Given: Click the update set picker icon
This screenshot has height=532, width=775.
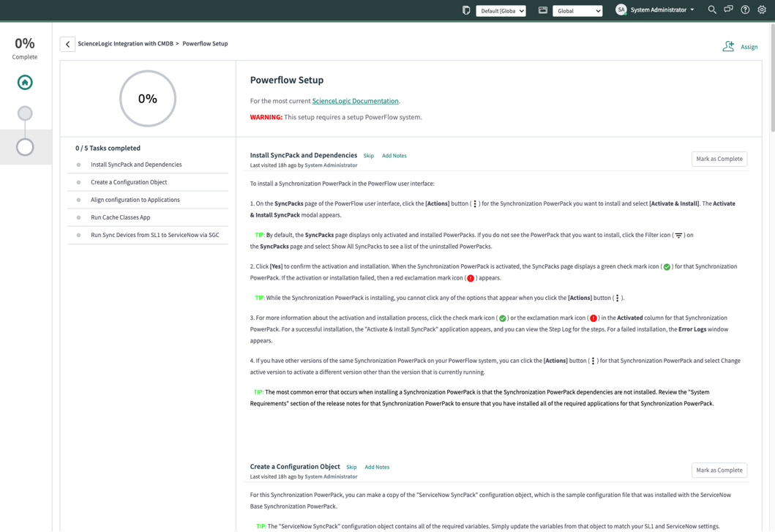Looking at the screenshot, I should [x=465, y=10].
